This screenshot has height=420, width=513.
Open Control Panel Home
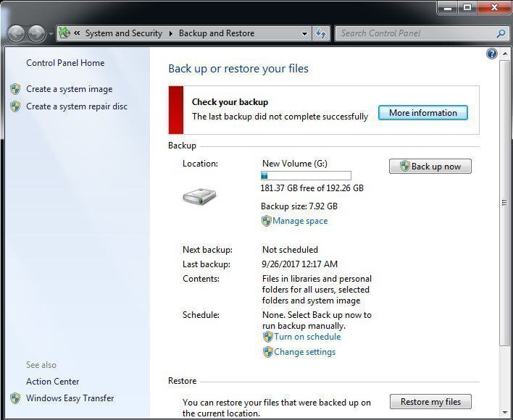(65, 63)
